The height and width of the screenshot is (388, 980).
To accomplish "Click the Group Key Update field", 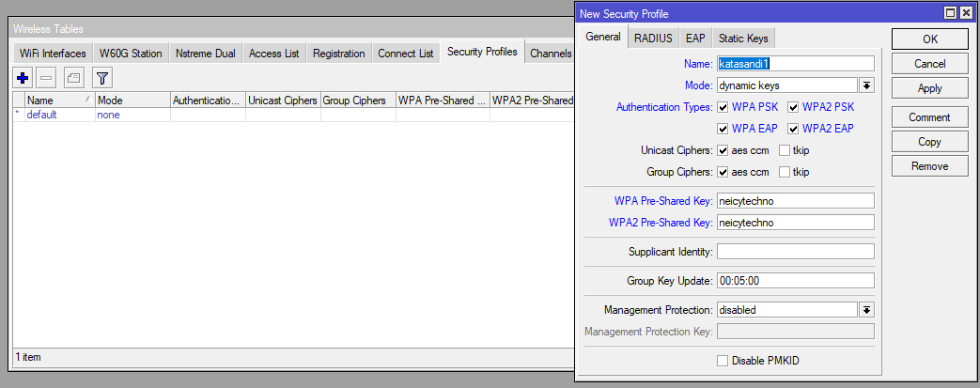I will click(796, 281).
